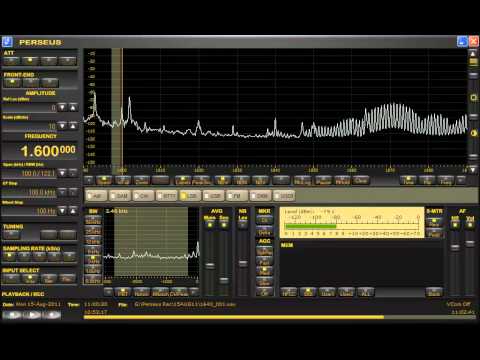
Task: Set AGC to Off
Action: point(264,292)
